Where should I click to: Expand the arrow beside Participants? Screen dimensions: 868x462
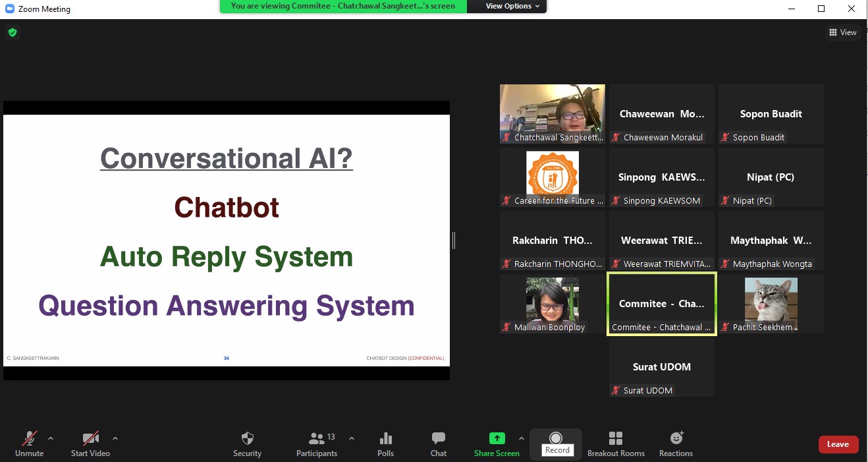(351, 438)
